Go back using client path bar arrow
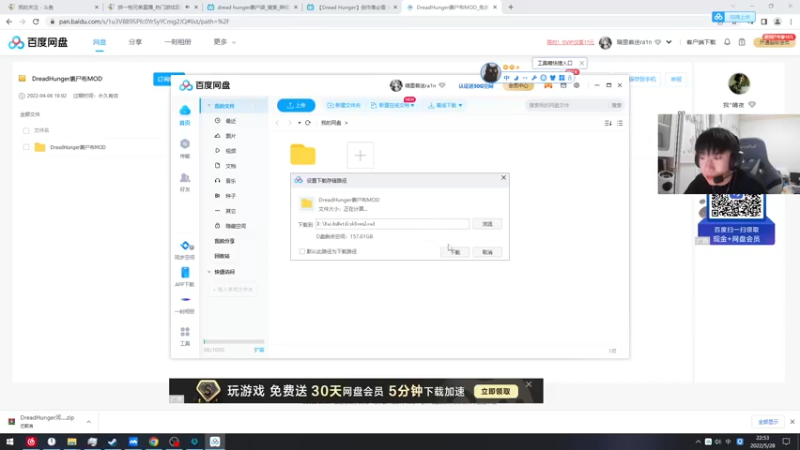Viewport: 800px width, 450px height. pos(278,123)
